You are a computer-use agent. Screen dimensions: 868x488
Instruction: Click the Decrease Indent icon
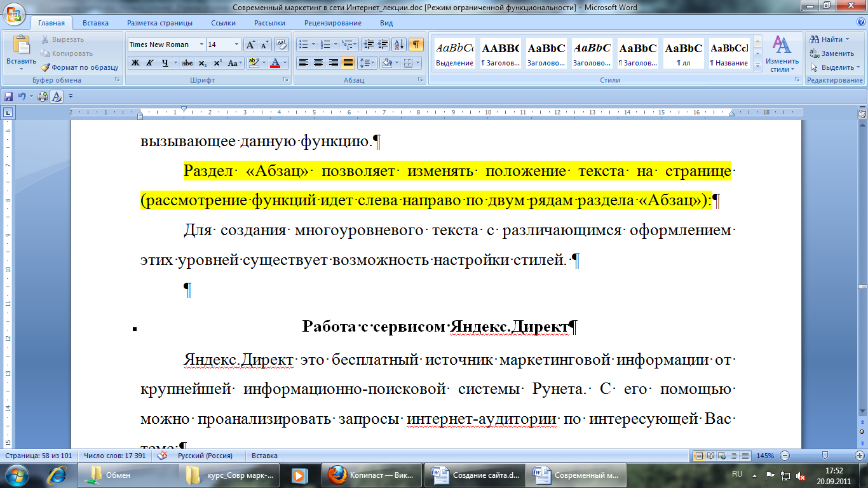pos(368,44)
